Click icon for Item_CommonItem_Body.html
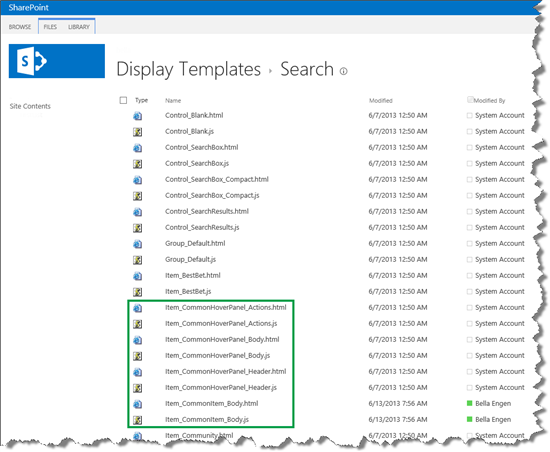Viewport: 550px width, 452px height. pyautogui.click(x=138, y=404)
